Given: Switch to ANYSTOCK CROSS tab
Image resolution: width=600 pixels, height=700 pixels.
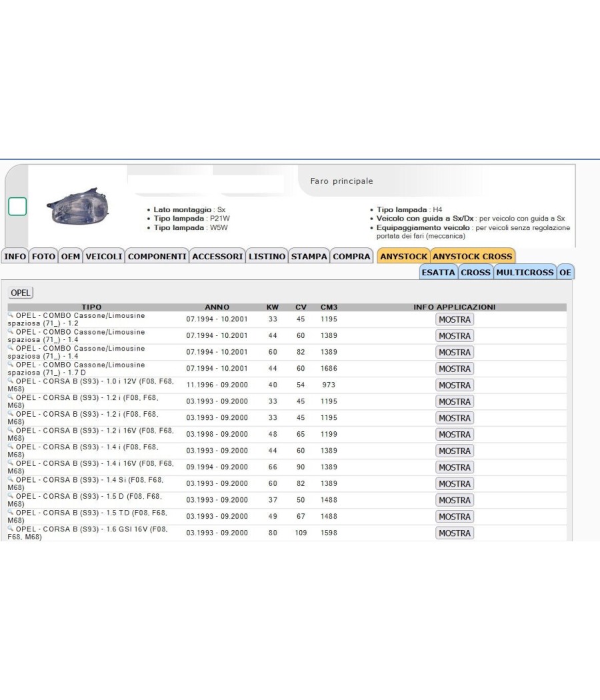Looking at the screenshot, I should [472, 256].
